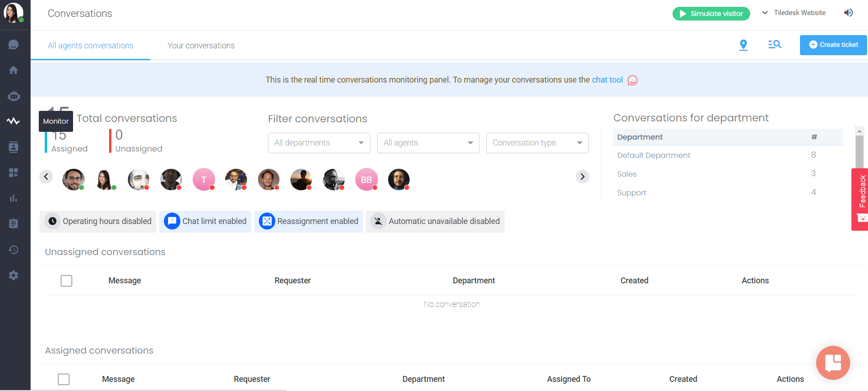Open the conversation search list icon

pos(775,44)
